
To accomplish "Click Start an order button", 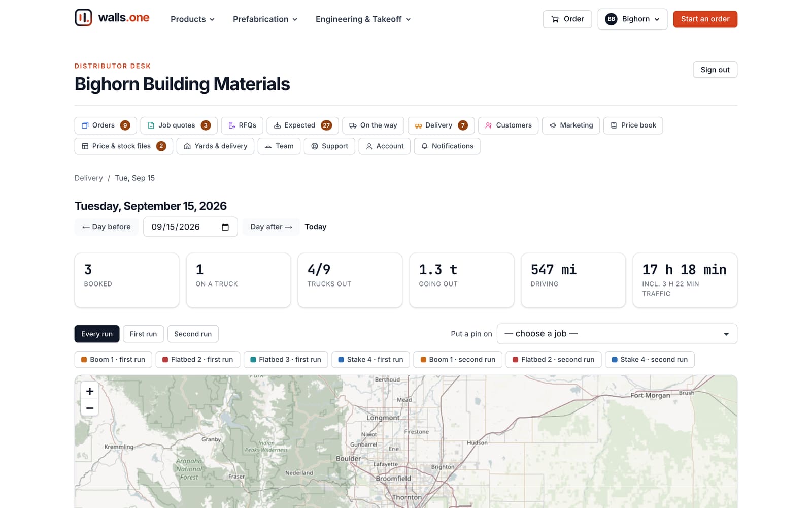I will tap(705, 19).
